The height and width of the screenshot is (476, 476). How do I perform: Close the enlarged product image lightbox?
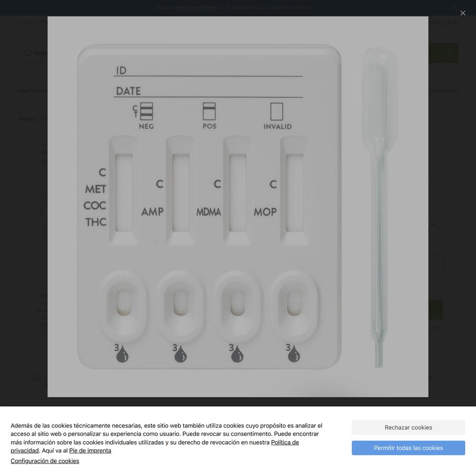(x=463, y=13)
